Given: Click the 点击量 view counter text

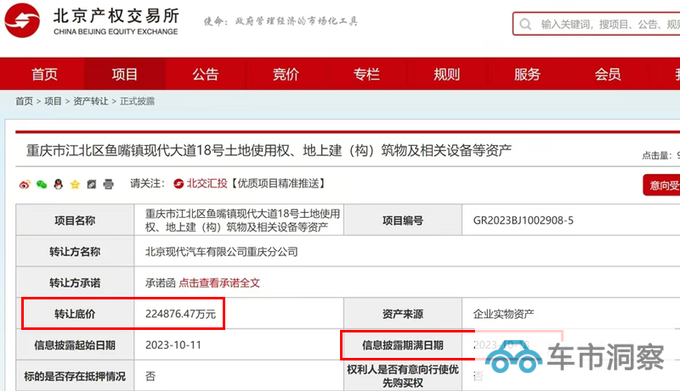Looking at the screenshot, I should point(660,155).
